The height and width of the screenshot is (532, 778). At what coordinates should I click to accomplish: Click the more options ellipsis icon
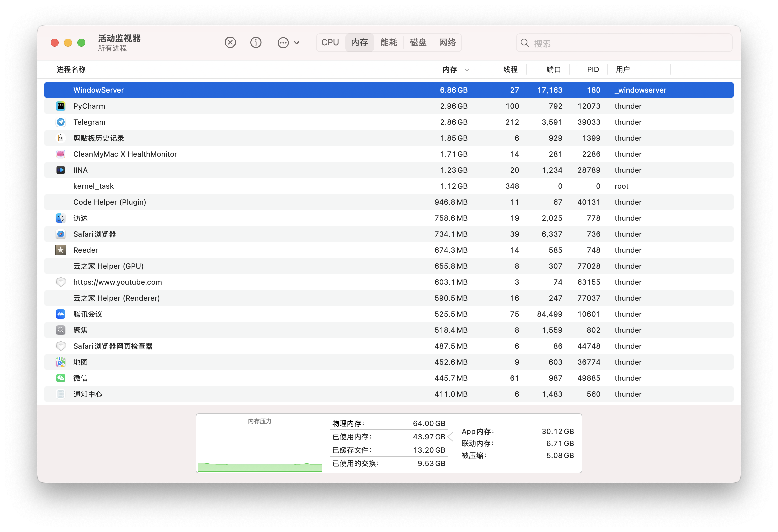point(283,43)
